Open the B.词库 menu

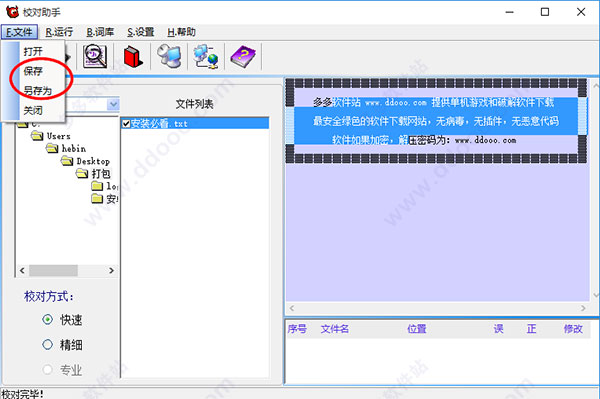[x=100, y=32]
